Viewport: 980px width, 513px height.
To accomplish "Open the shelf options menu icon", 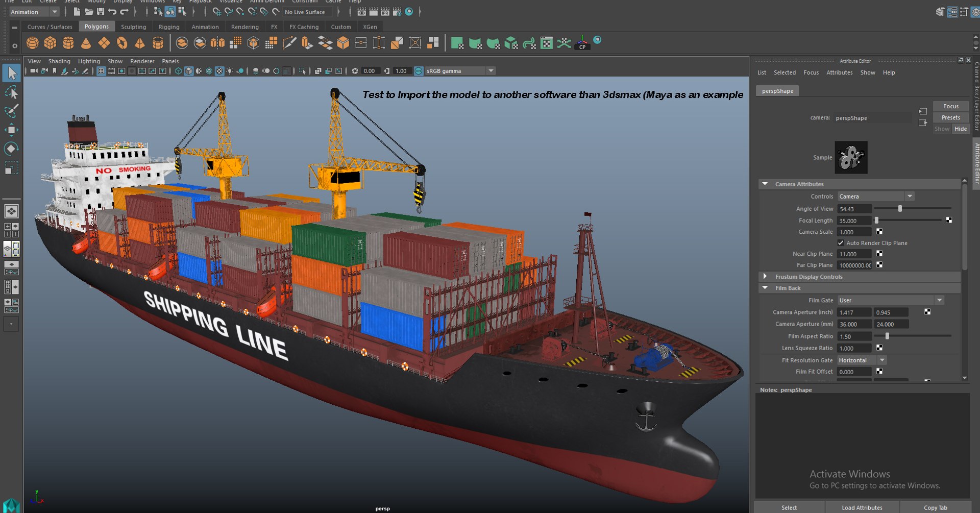I will tap(14, 46).
